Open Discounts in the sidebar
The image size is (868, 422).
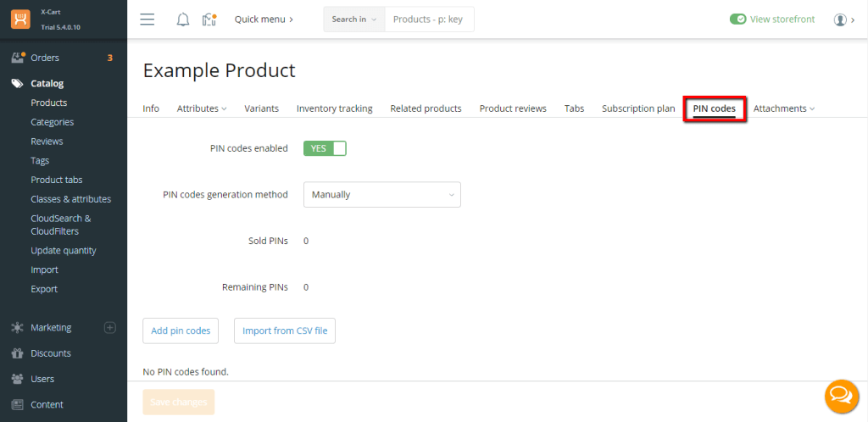pos(51,353)
